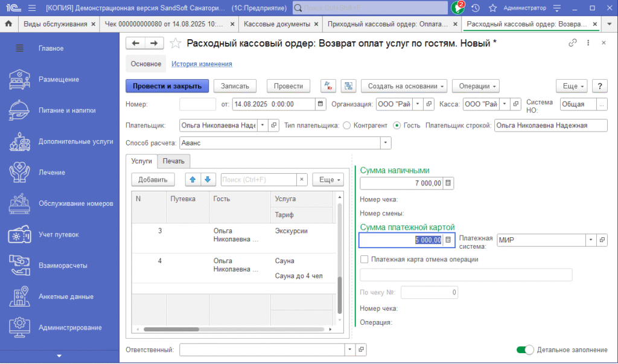Click the back navigation arrow
Viewport: 618px width, 364px height.
click(x=136, y=43)
